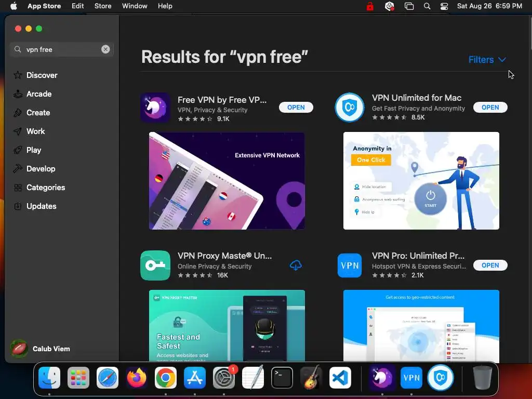
Task: Open Free VPN by Free VPN app
Action: click(296, 107)
